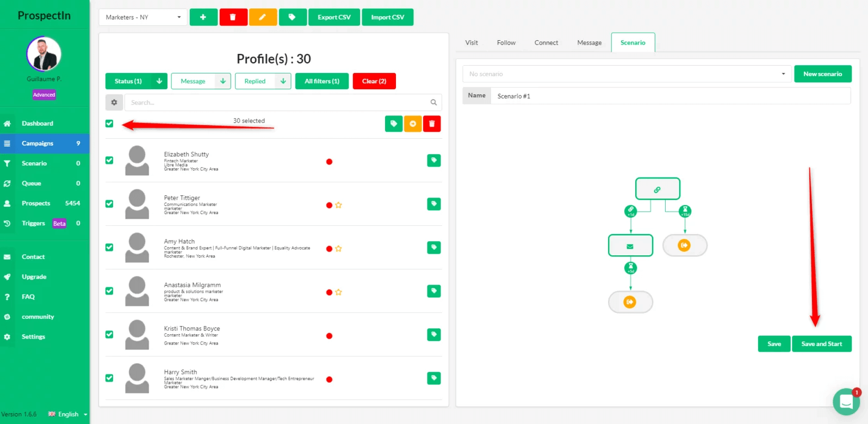Click the Save and Start button
The width and height of the screenshot is (868, 424).
click(821, 344)
